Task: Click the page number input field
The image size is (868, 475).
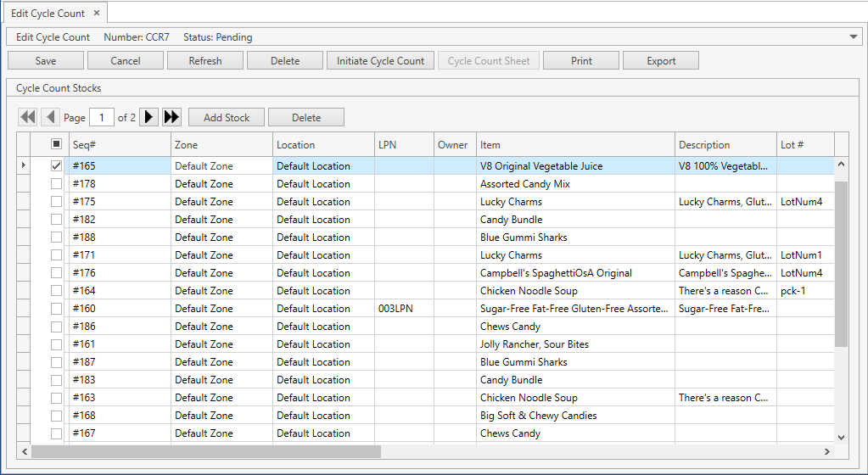Action: (102, 118)
